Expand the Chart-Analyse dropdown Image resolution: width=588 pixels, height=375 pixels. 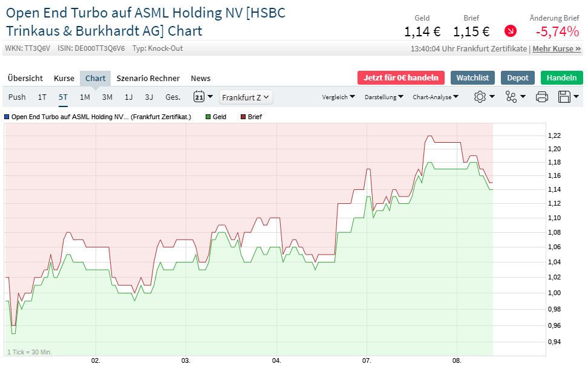pos(436,97)
